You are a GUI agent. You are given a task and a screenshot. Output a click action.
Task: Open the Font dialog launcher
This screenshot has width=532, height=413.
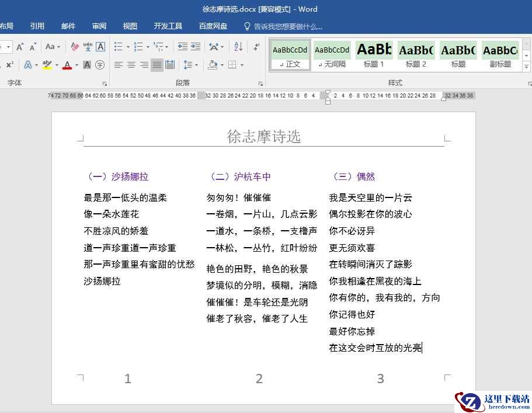pyautogui.click(x=105, y=84)
